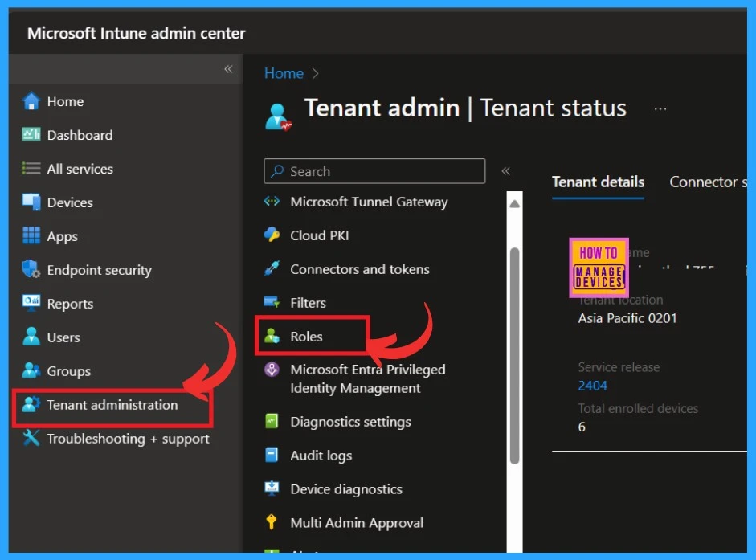
Task: Go to Dashboard in sidebar
Action: click(x=80, y=135)
